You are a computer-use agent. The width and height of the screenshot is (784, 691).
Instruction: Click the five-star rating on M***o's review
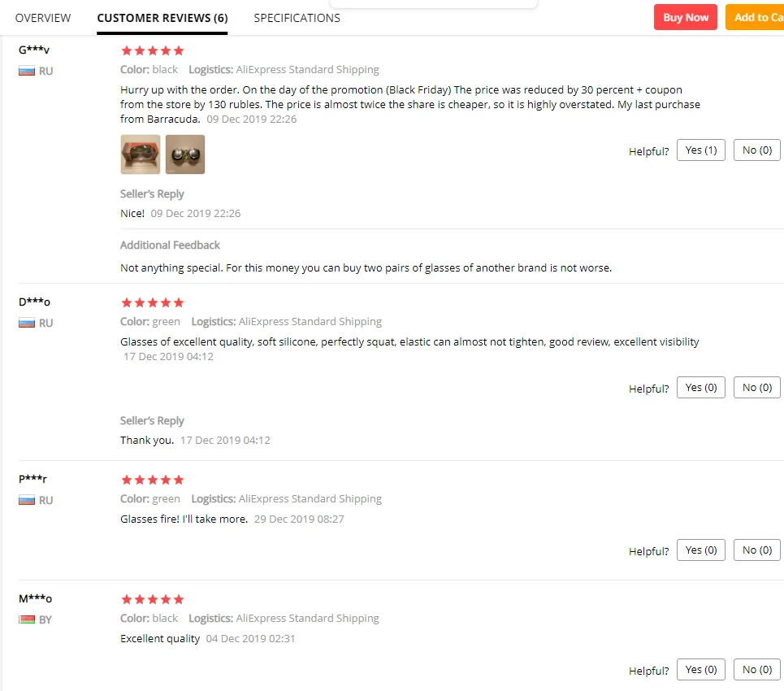click(153, 599)
